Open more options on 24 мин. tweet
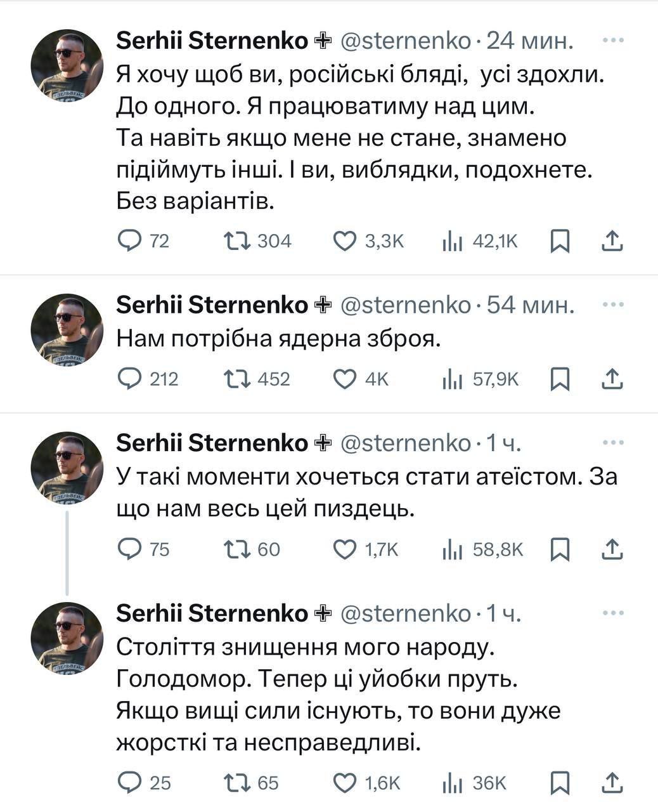This screenshot has height=812, width=658. click(x=613, y=40)
